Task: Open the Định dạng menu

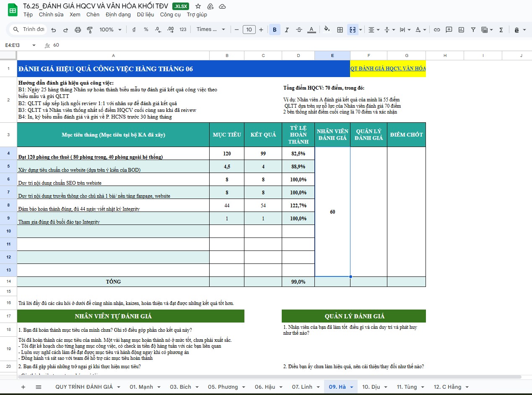Action: (118, 15)
